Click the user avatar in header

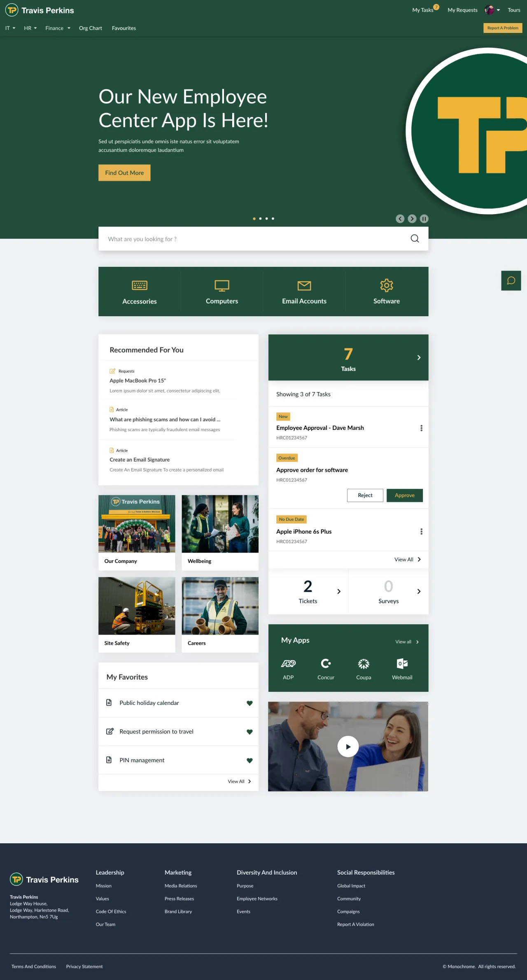click(x=489, y=10)
